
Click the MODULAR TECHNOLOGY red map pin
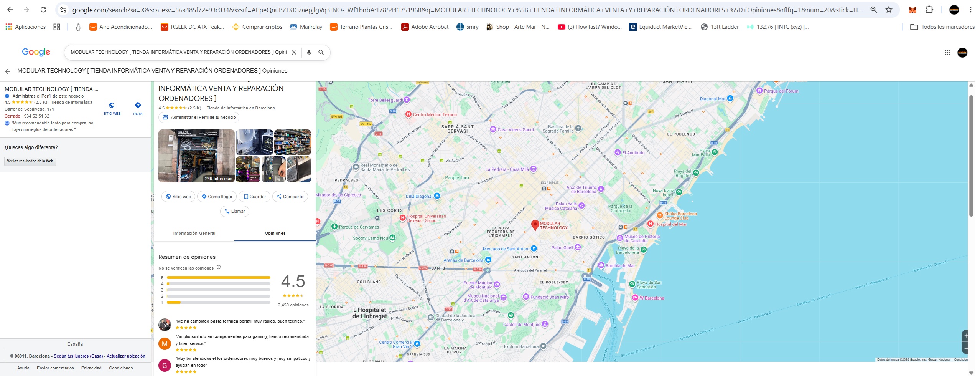click(535, 225)
